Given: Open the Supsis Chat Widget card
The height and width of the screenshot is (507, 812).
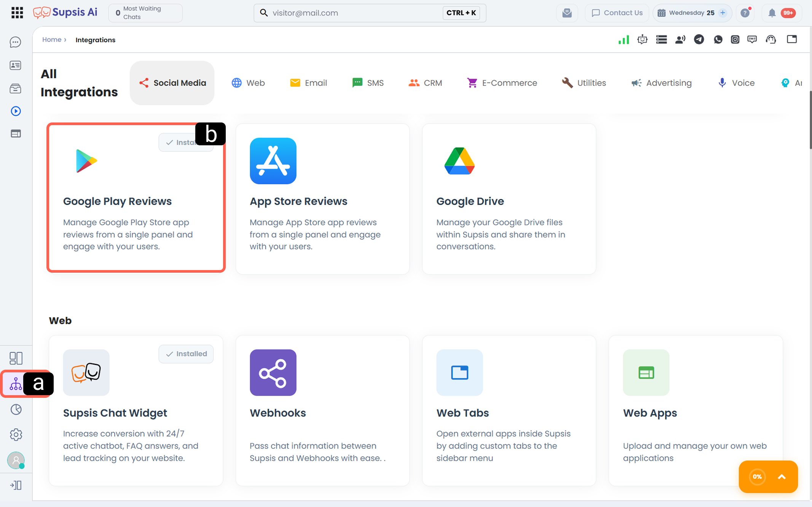Looking at the screenshot, I should coord(136,410).
